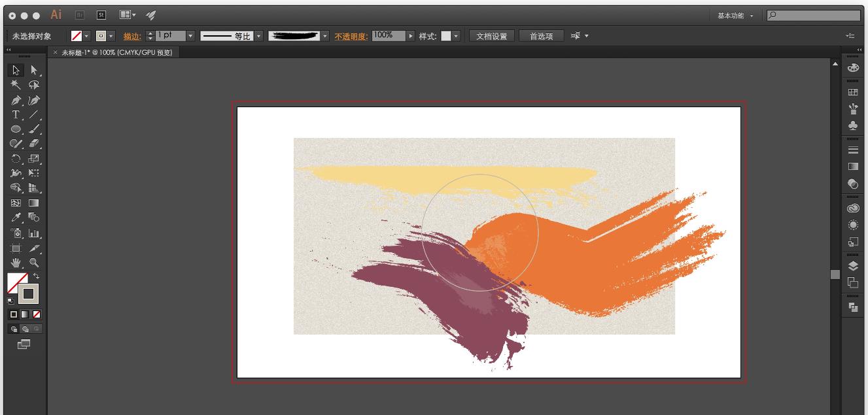Open the stroke weight dropdown
This screenshot has height=415, width=868.
189,35
